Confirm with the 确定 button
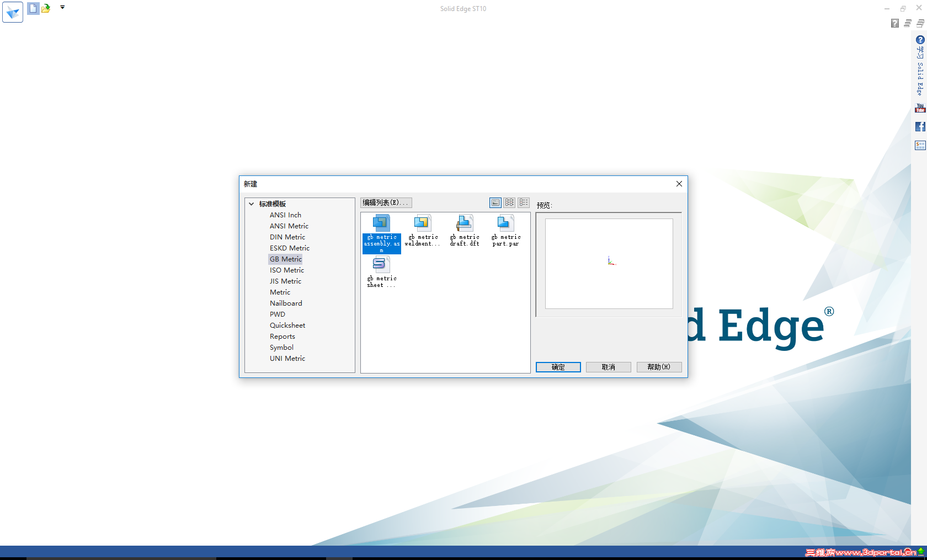 (x=558, y=367)
